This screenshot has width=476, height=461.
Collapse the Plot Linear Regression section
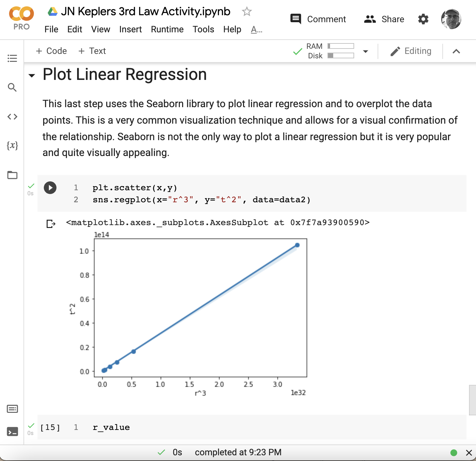click(32, 75)
